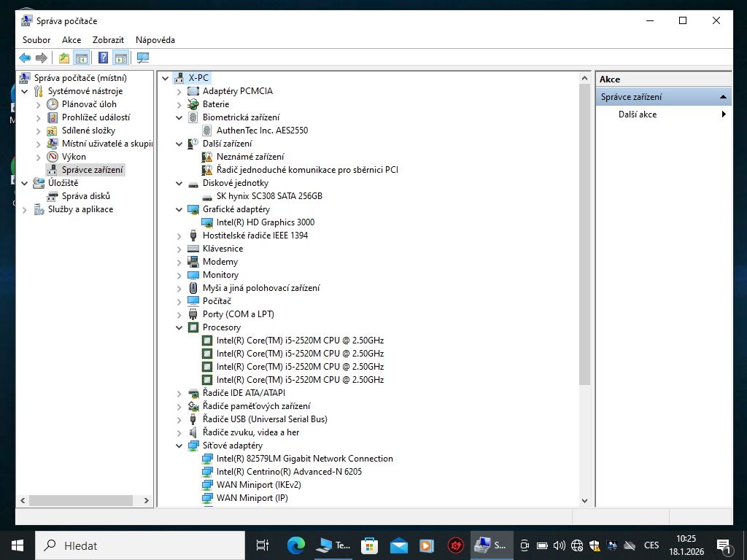Screen dimensions: 747x560
Task: Expand the Klávesnice device category
Action: pos(179,248)
